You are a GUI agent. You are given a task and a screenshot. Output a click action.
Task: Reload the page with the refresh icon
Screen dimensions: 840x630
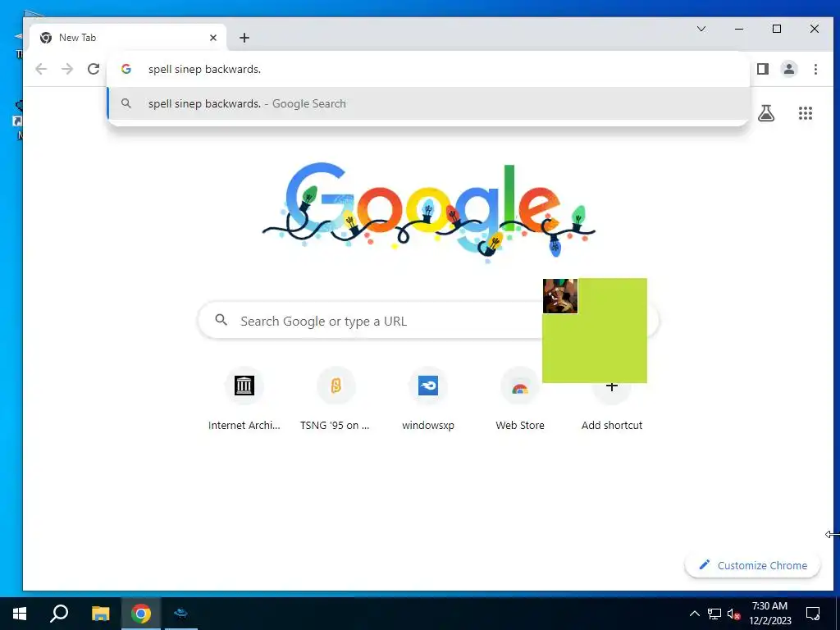94,69
